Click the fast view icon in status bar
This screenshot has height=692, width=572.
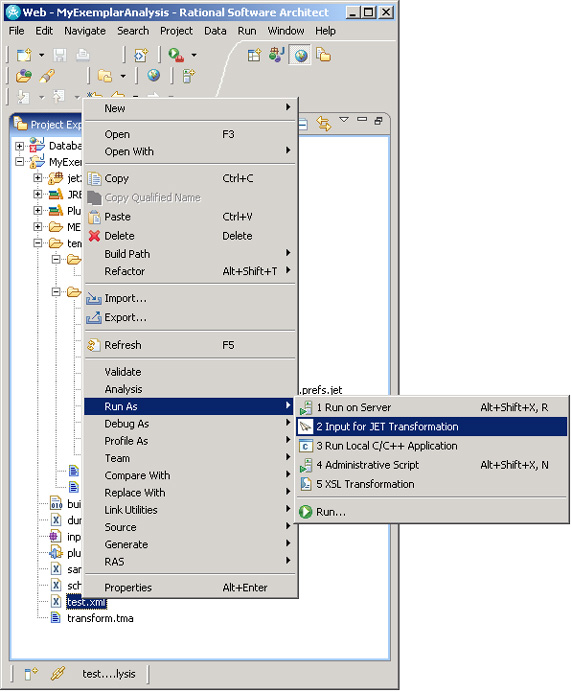coord(31,674)
